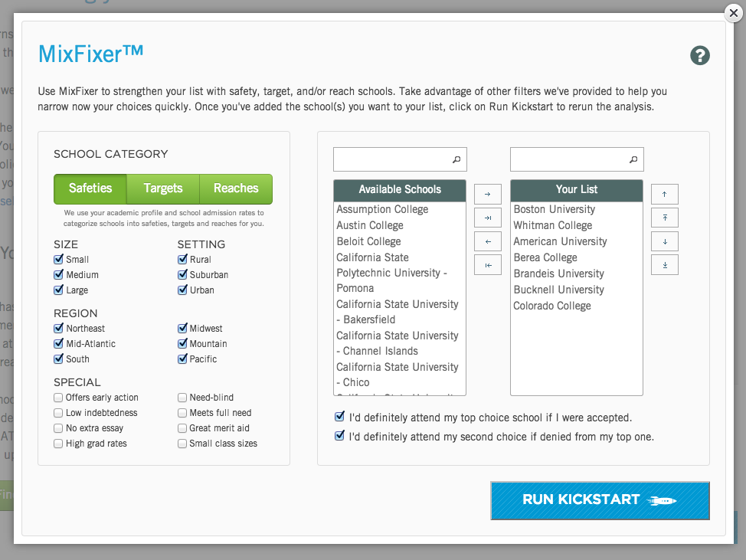This screenshot has height=560, width=746.
Task: Add all schools with right-arrow-to-bar button
Action: pos(488,218)
